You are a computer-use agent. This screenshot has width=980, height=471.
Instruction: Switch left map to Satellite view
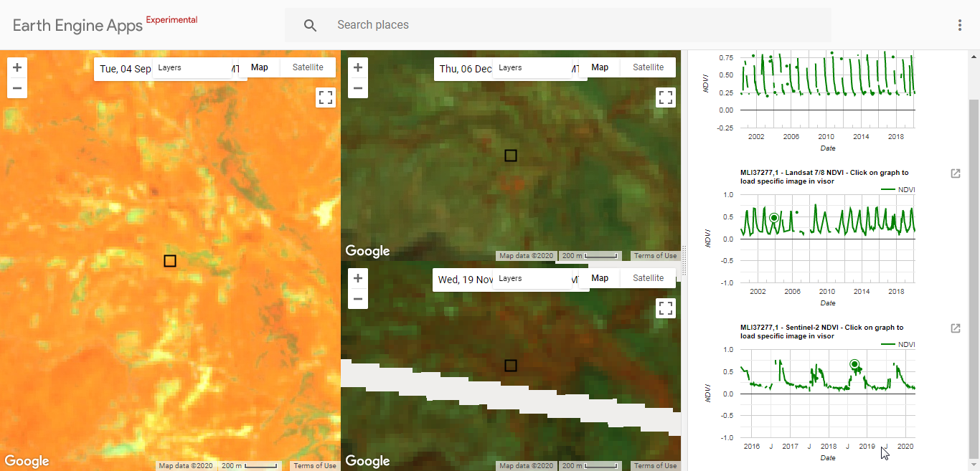[308, 67]
